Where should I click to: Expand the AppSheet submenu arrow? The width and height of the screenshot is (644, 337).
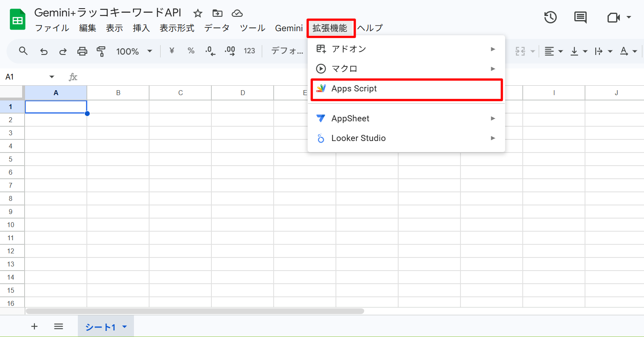(493, 118)
